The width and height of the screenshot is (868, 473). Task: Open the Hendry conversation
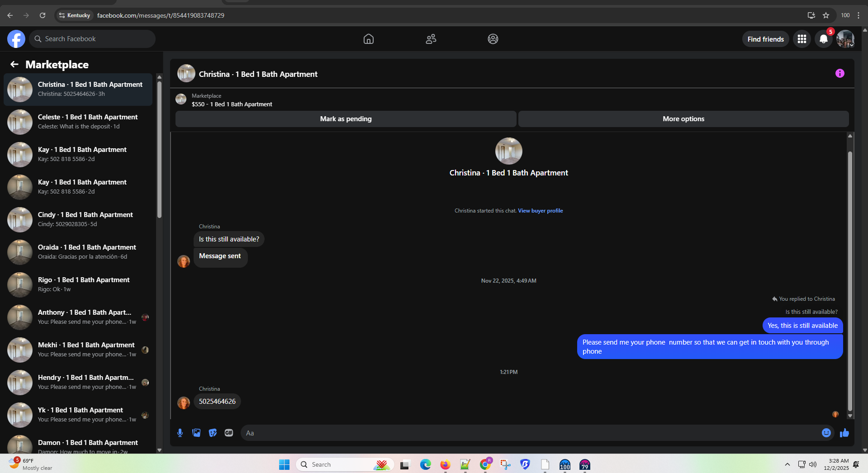78,382
